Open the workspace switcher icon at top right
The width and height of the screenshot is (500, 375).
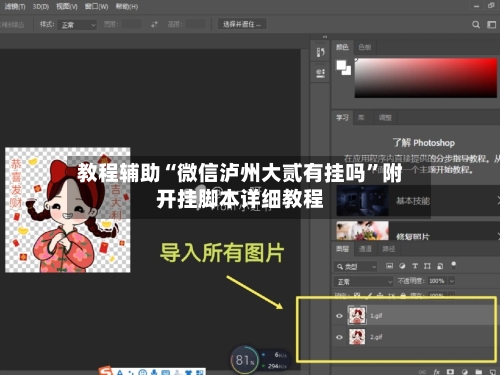[x=492, y=25]
